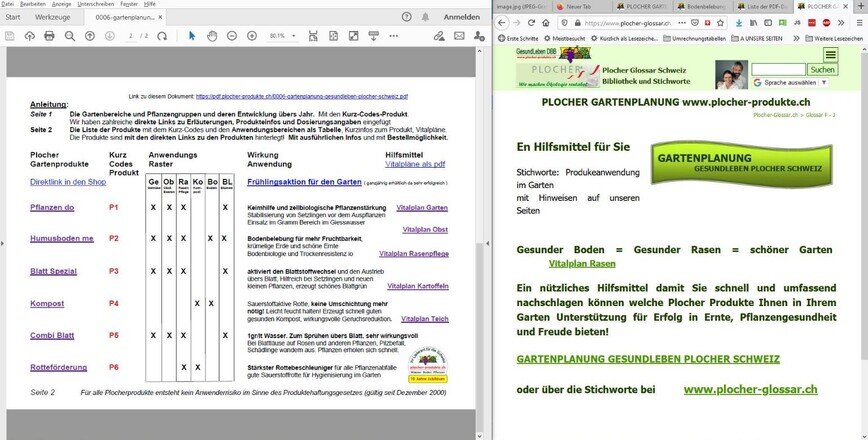Viewport: 868px width, 440px height.
Task: Open the Rotteförderung product link
Action: [58, 367]
